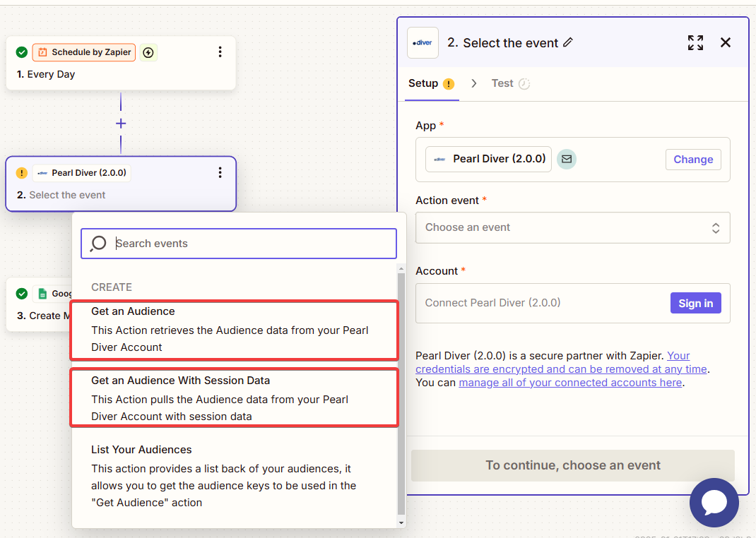Open the Choose an event dropdown
This screenshot has height=538, width=756.
[x=572, y=228]
